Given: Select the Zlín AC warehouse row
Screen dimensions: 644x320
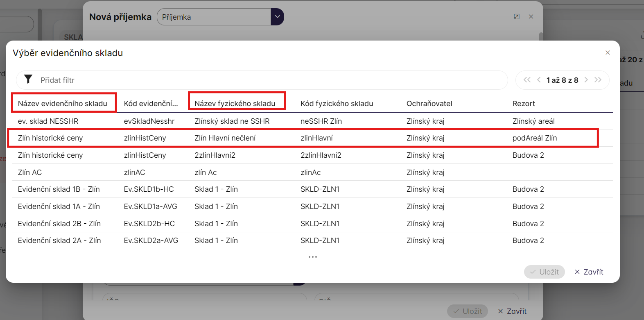Looking at the screenshot, I should tap(303, 172).
